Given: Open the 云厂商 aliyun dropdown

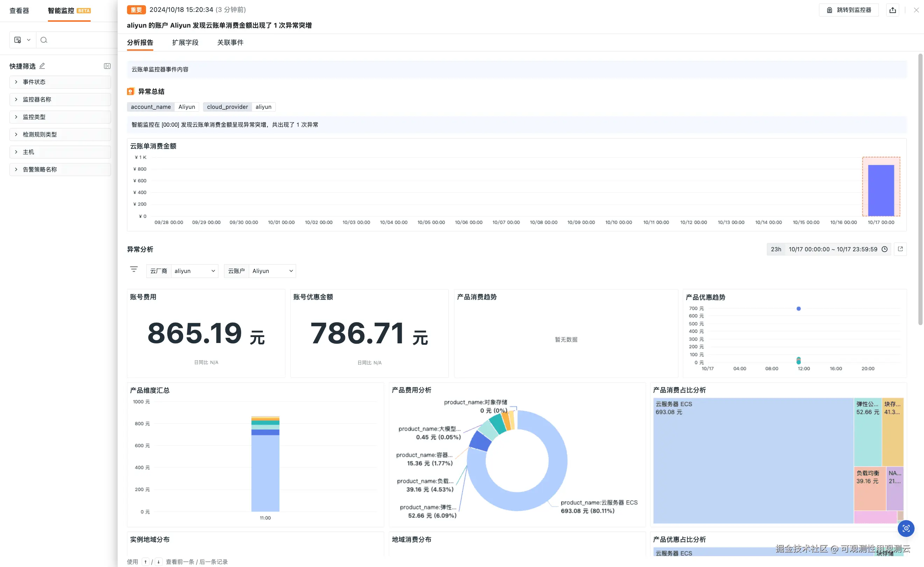Looking at the screenshot, I should pyautogui.click(x=194, y=271).
